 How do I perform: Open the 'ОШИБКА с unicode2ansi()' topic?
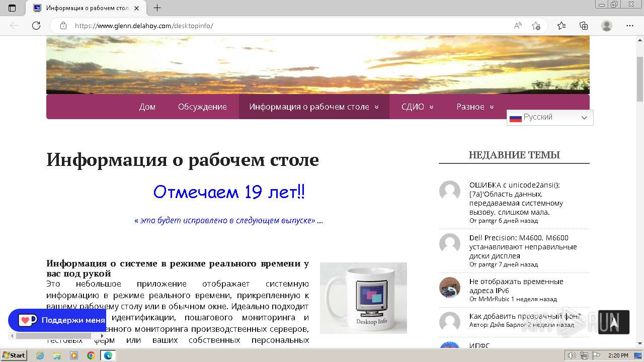tap(516, 199)
